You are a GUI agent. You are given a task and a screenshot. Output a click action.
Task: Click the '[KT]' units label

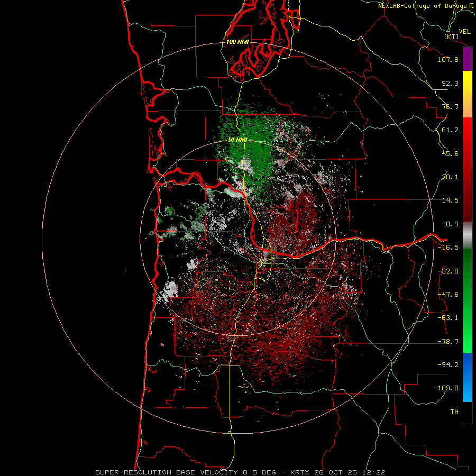(452, 36)
